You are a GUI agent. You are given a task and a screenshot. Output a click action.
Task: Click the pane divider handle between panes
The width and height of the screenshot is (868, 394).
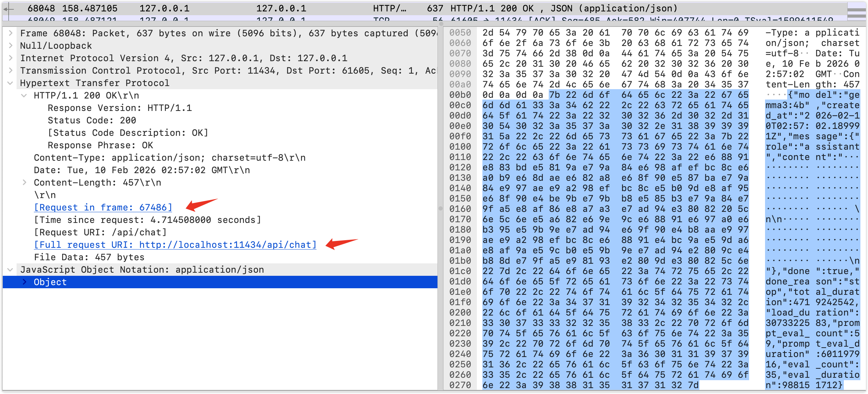[440, 208]
